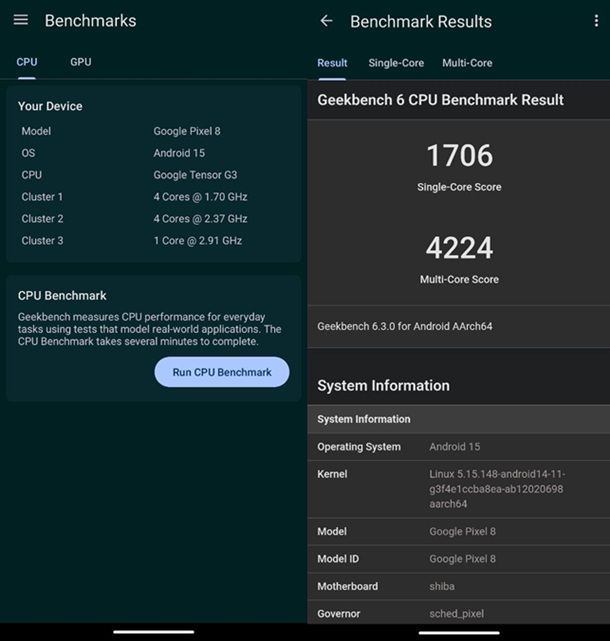This screenshot has height=641, width=610.
Task: Tap the Android 15 value in Your Device
Action: (179, 153)
